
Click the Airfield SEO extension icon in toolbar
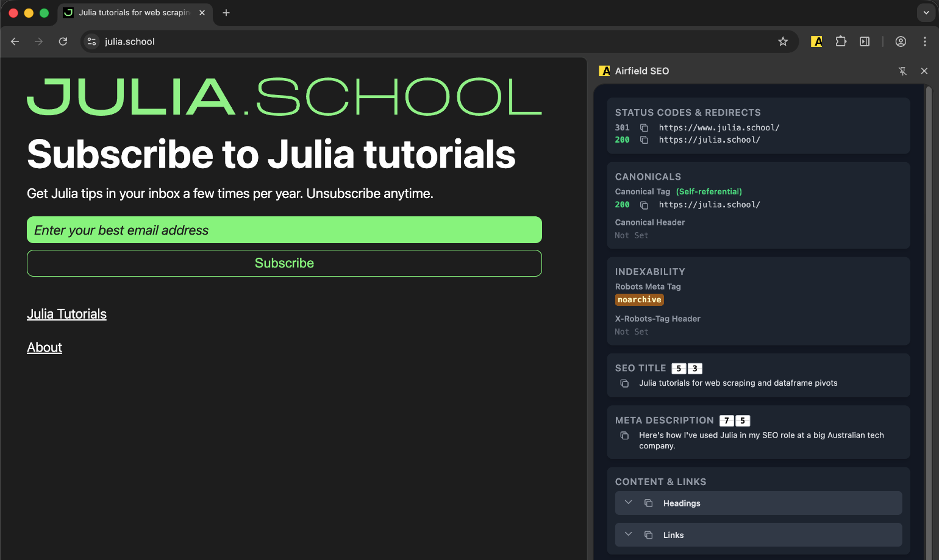click(816, 41)
